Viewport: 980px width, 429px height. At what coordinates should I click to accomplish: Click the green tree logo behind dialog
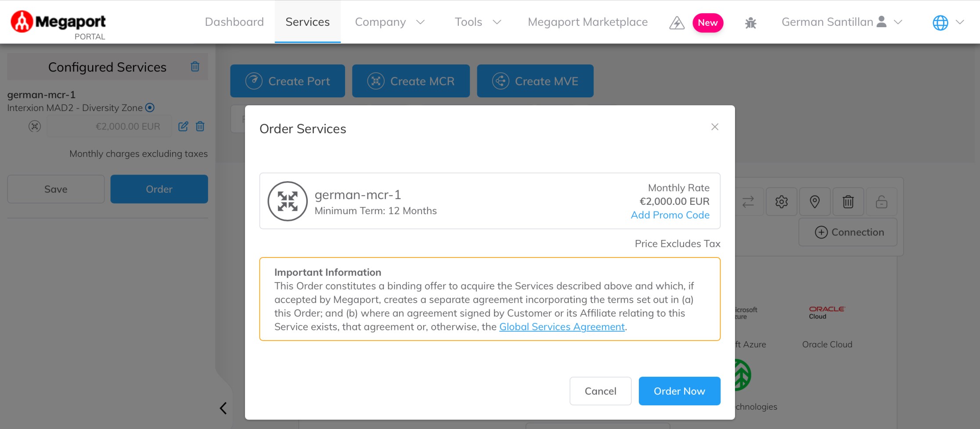[x=742, y=375]
